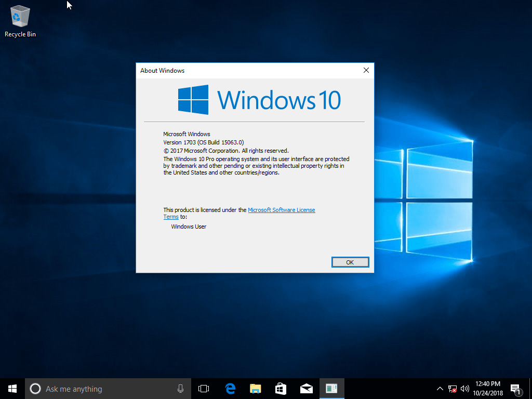Click the Ask me anything search box
Screen dimensions: 532x399
(108, 389)
